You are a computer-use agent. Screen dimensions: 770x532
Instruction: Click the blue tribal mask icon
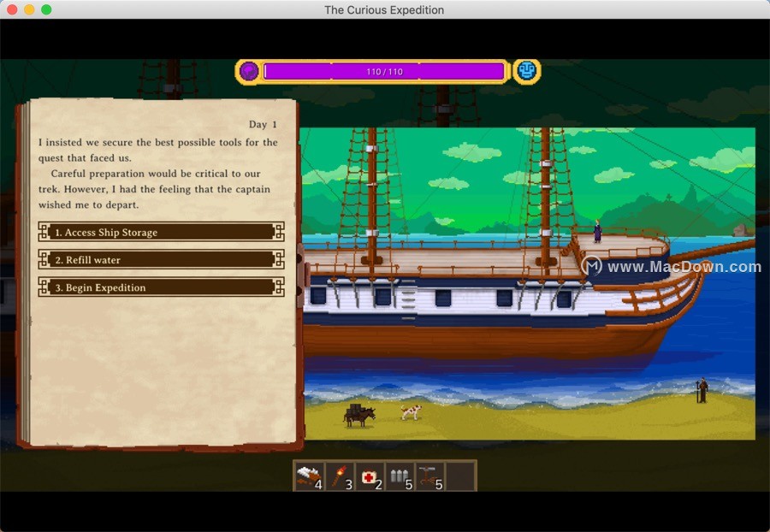[526, 71]
